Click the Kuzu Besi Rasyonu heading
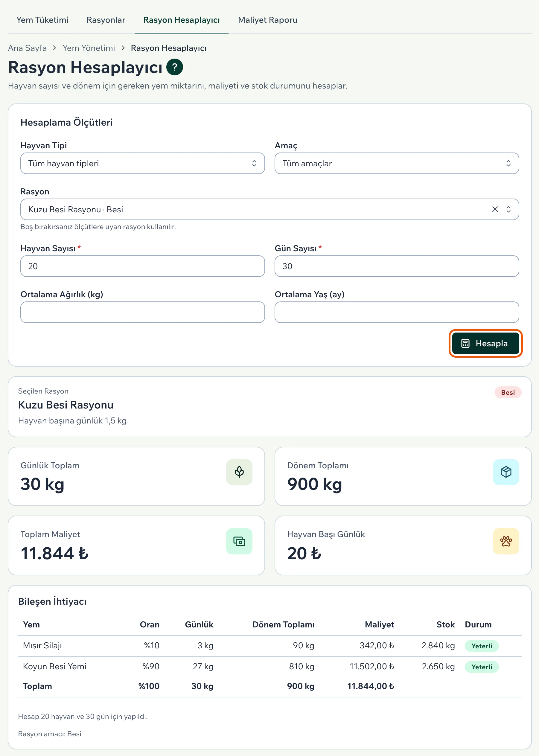 click(66, 405)
